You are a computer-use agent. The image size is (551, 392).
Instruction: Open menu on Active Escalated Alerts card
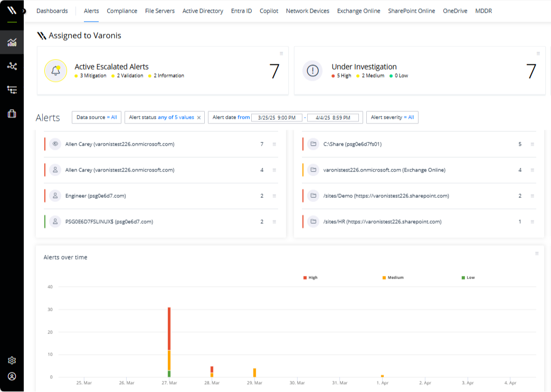click(x=281, y=53)
